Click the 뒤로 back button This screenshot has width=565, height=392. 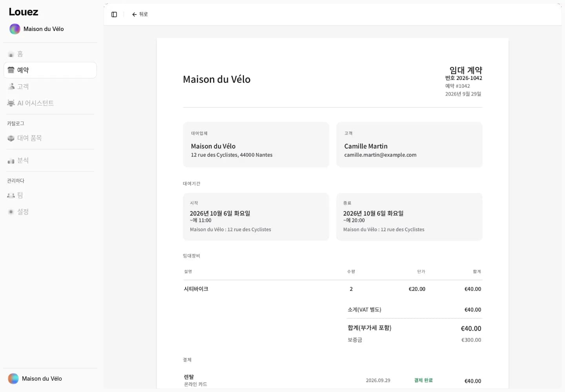click(x=140, y=15)
